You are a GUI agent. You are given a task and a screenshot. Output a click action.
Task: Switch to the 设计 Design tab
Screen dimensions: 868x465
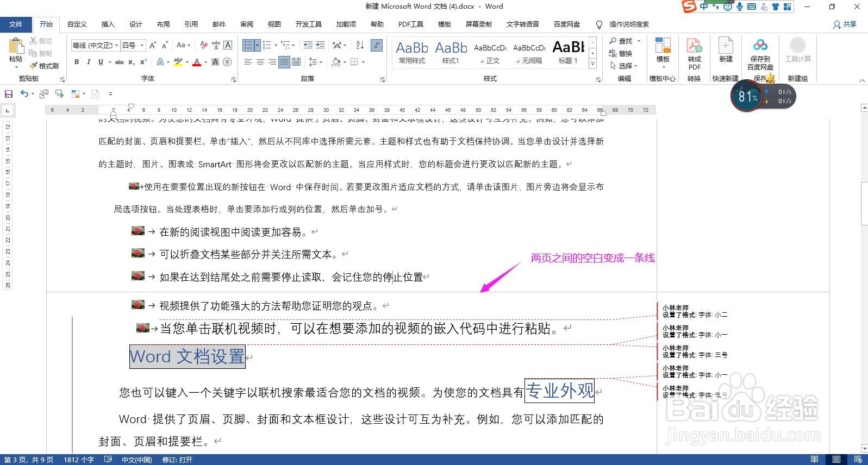click(136, 24)
